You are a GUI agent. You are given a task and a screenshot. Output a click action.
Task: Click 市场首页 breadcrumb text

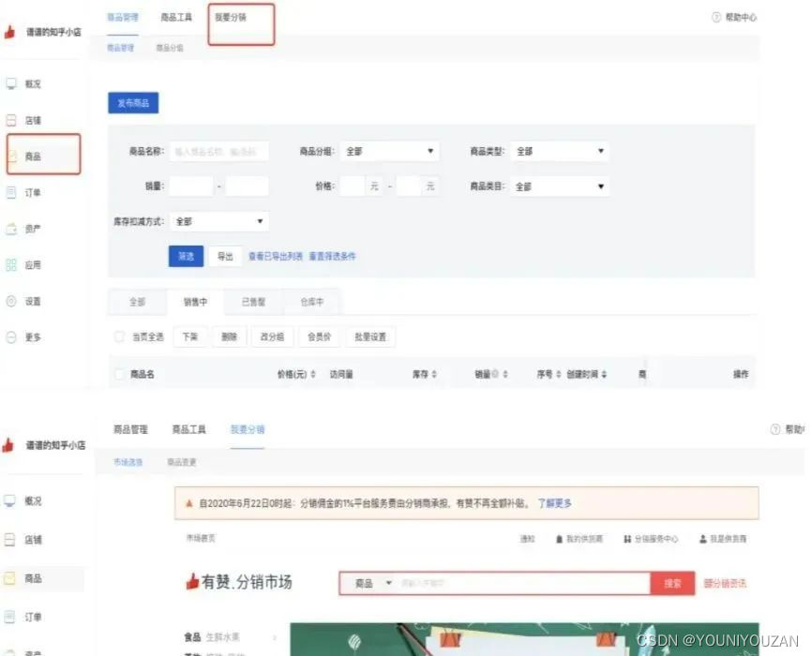pos(201,539)
